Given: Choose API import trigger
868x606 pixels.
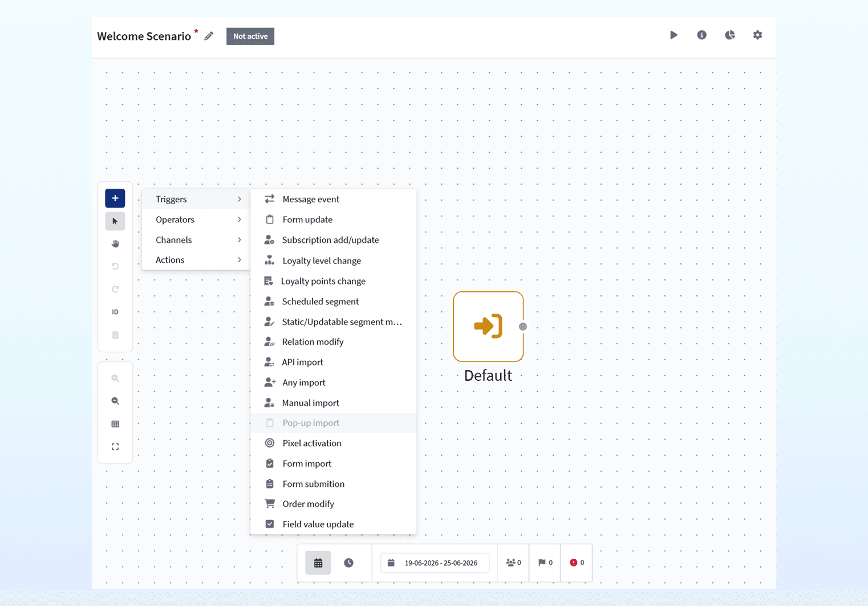Looking at the screenshot, I should coord(334,362).
